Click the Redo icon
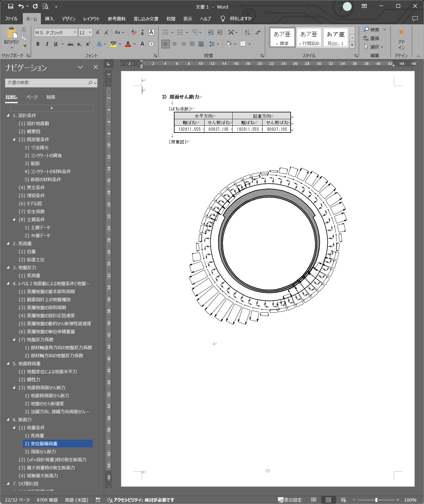Viewport: 424px width, 504px height. [35, 6]
